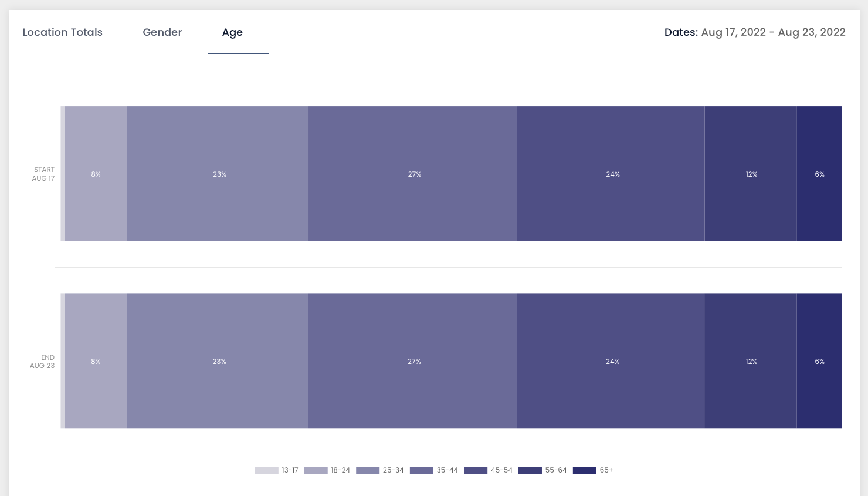Toggle the 45-54 legend entry
The image size is (868, 496).
pyautogui.click(x=488, y=470)
